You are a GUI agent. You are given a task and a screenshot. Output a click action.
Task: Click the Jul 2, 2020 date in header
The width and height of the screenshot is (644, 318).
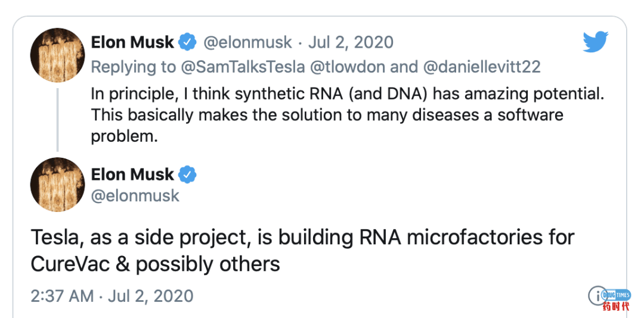351,42
